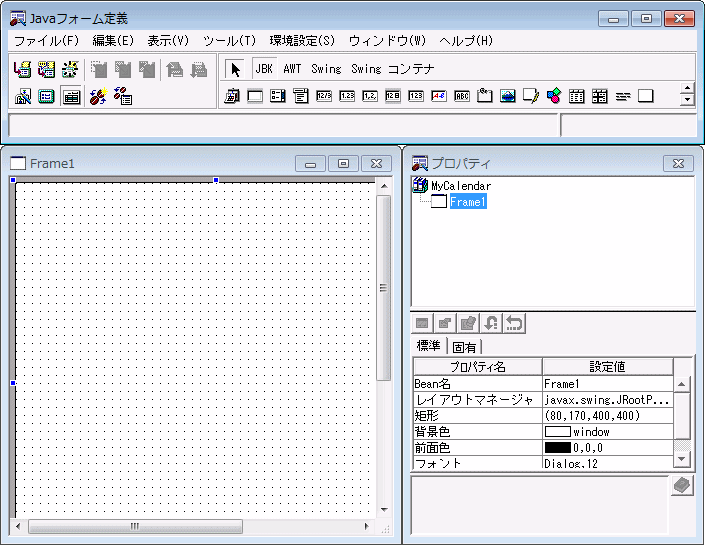Click the 矩形 value '(80,170,400,400)'
705x545 pixels.
608,415
